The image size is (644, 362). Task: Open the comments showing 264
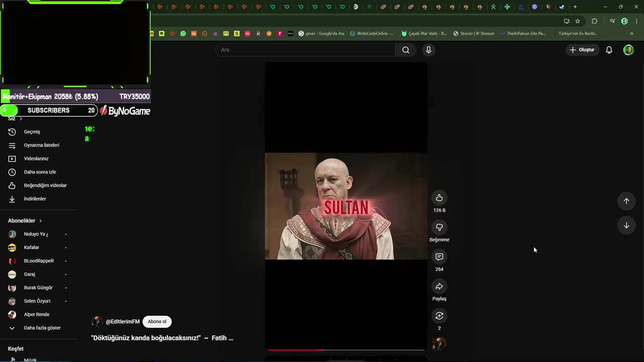tap(439, 257)
